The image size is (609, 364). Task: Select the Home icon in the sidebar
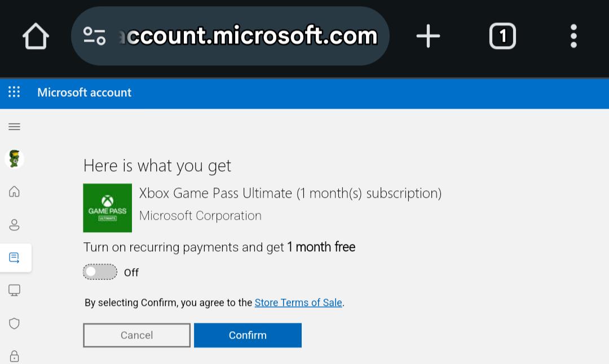click(14, 192)
